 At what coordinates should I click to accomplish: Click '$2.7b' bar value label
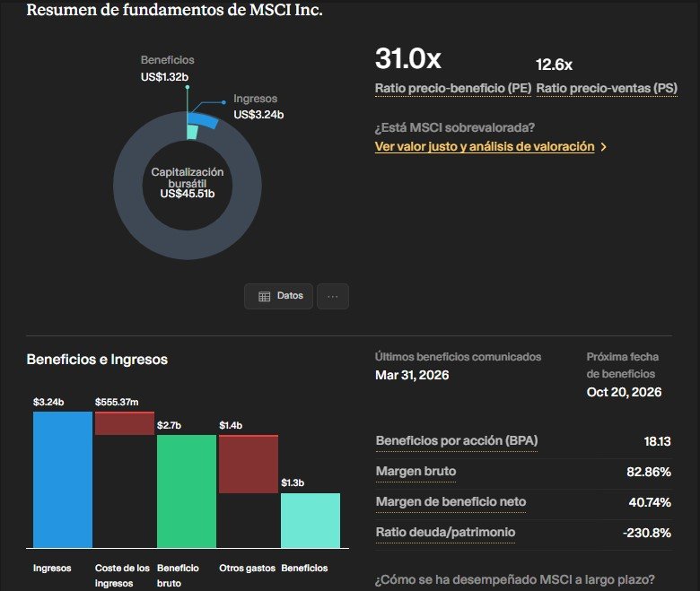[170, 425]
